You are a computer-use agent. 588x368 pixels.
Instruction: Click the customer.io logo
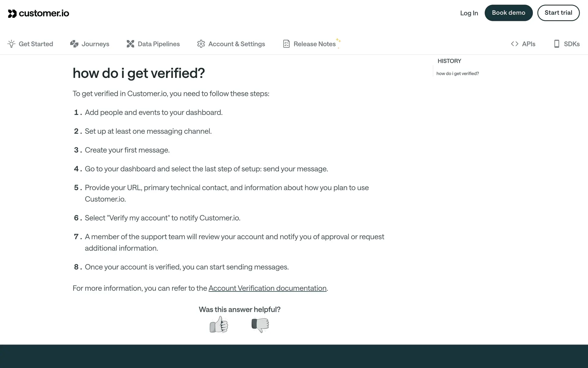point(39,13)
